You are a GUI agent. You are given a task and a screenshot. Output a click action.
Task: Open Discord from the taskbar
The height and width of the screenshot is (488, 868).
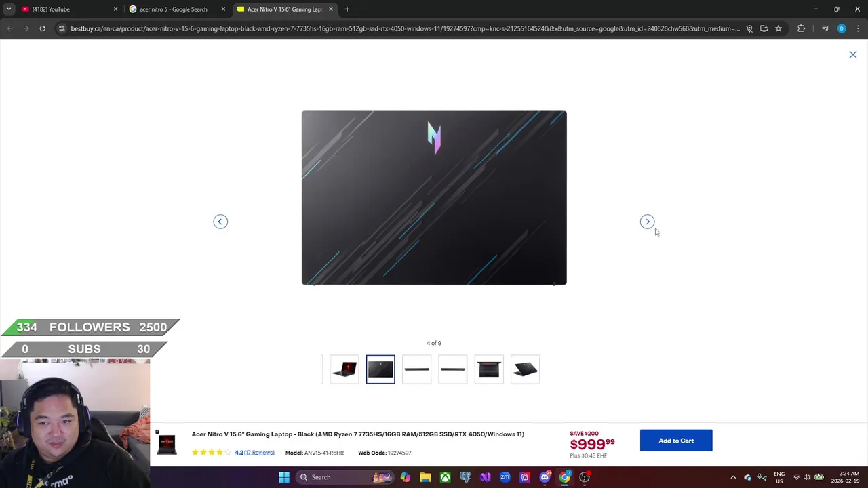click(545, 477)
